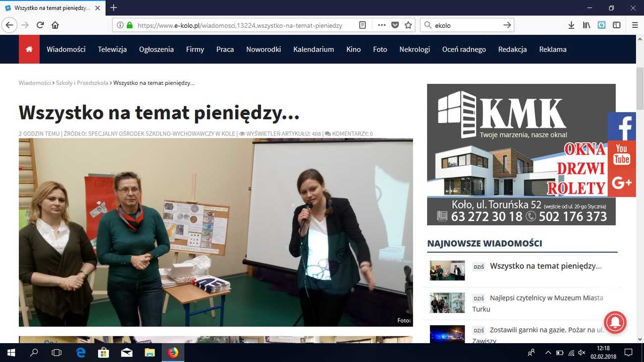
Task: Go to the Firmy section
Action: (195, 49)
